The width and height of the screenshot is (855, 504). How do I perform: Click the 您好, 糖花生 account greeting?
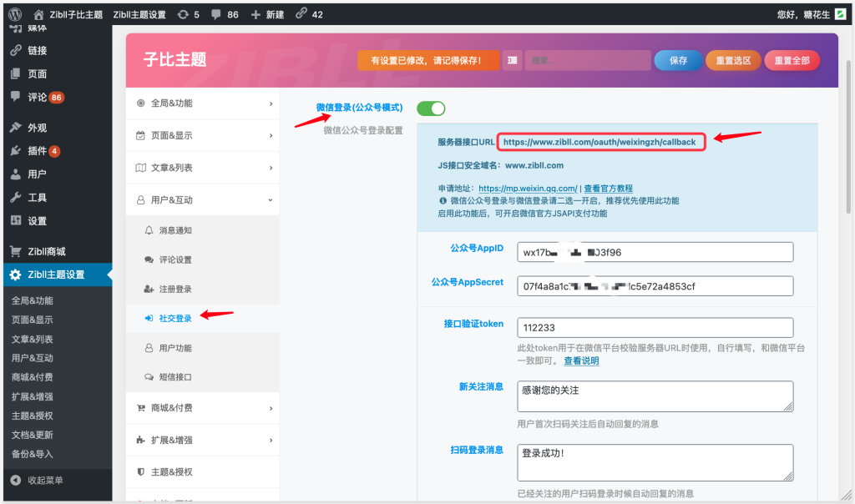[x=803, y=14]
